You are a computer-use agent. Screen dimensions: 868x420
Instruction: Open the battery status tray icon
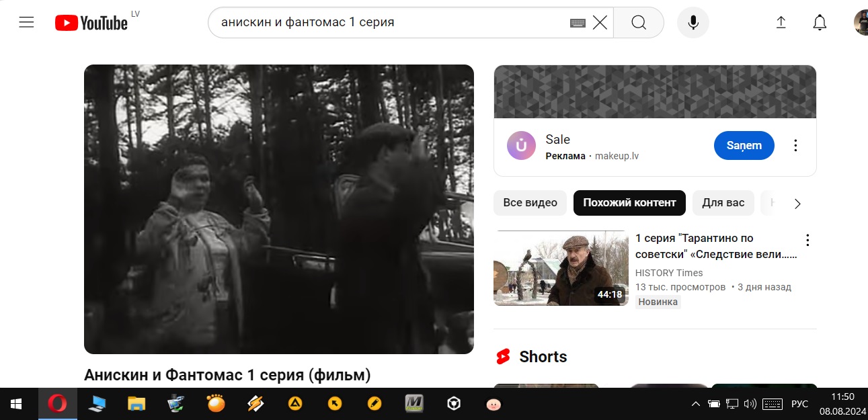coord(714,404)
